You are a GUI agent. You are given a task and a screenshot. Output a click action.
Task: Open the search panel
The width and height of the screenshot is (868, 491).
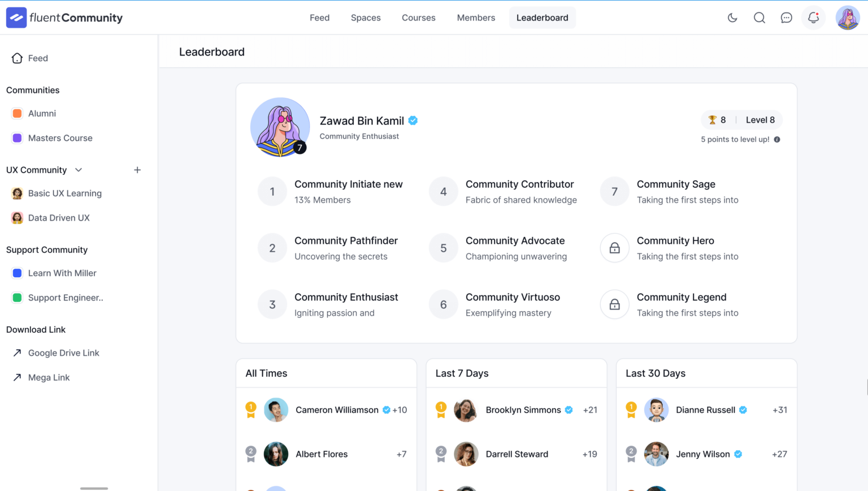pyautogui.click(x=759, y=18)
